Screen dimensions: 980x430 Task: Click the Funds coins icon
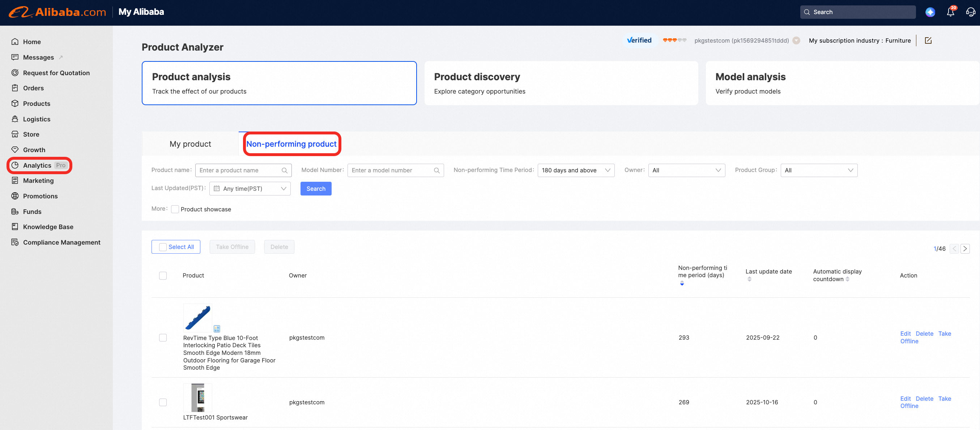point(15,211)
